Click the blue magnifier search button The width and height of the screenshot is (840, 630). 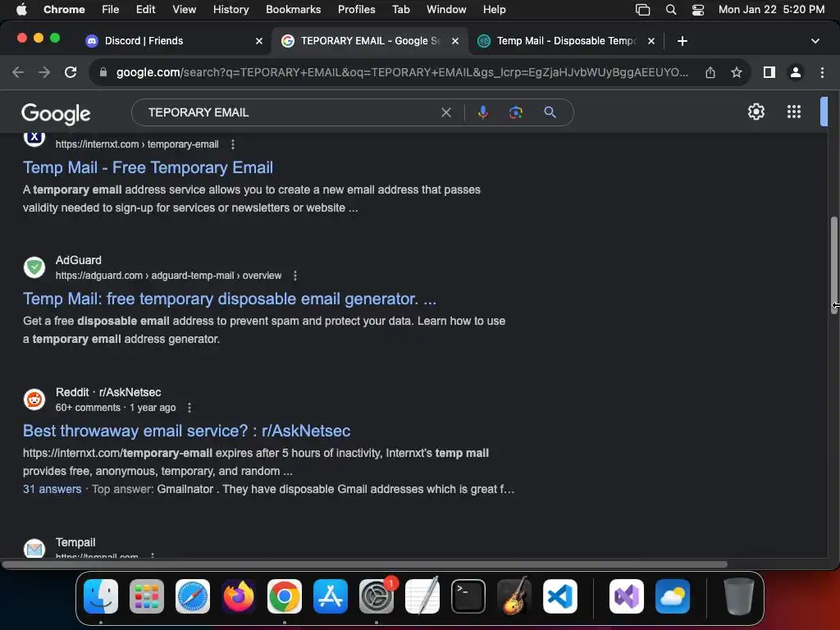(550, 112)
